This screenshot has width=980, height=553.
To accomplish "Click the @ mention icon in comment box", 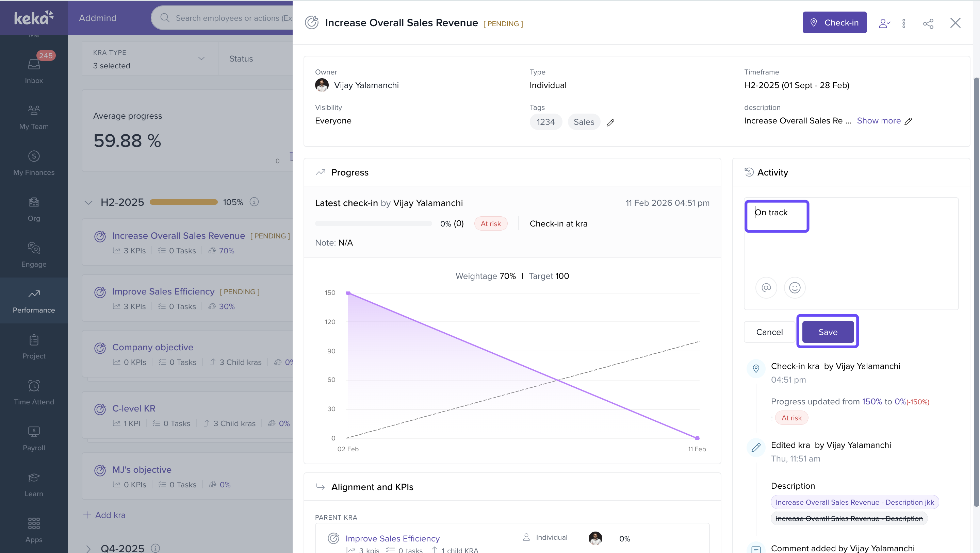I will point(766,287).
